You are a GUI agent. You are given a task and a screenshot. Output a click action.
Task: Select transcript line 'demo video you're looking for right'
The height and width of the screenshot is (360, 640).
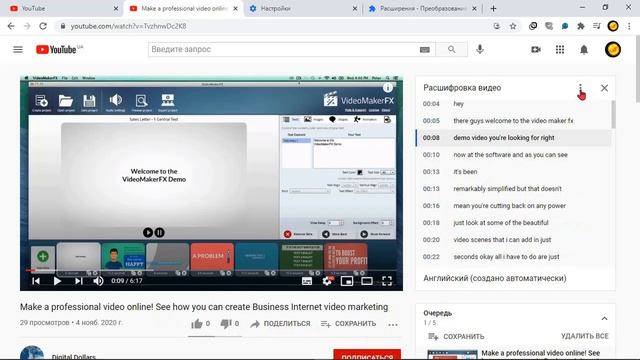(513, 138)
